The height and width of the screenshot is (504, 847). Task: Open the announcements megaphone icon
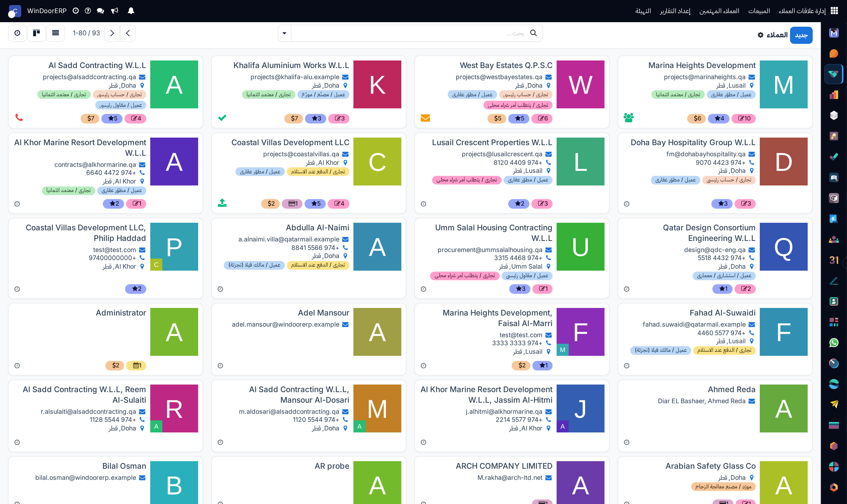(115, 11)
